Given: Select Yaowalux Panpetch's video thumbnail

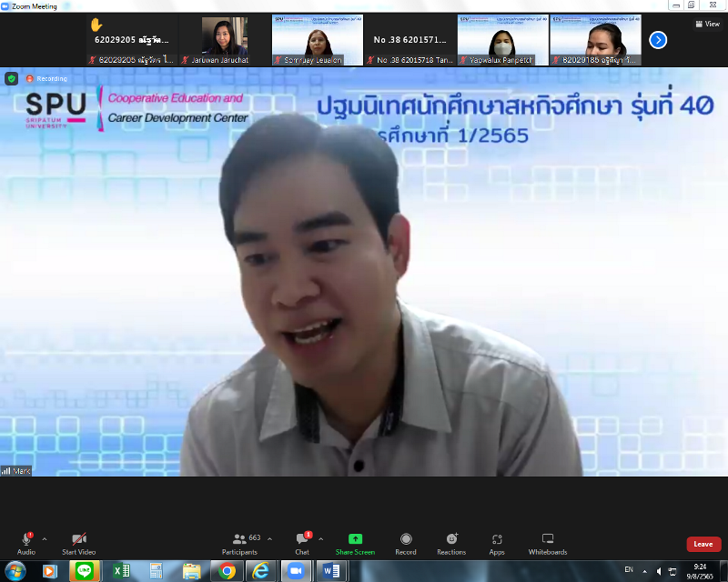Looking at the screenshot, I should click(502, 41).
